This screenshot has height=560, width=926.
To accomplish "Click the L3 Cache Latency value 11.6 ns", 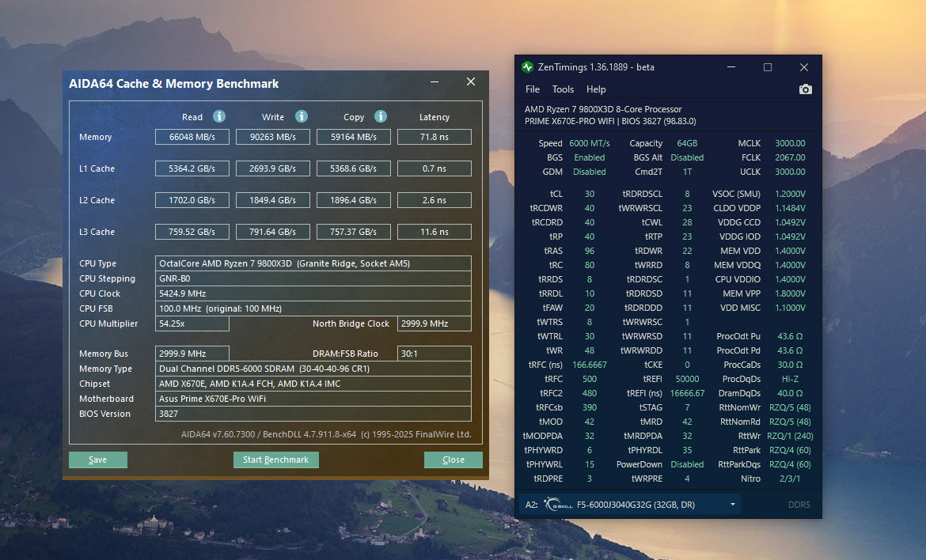I will 434,232.
